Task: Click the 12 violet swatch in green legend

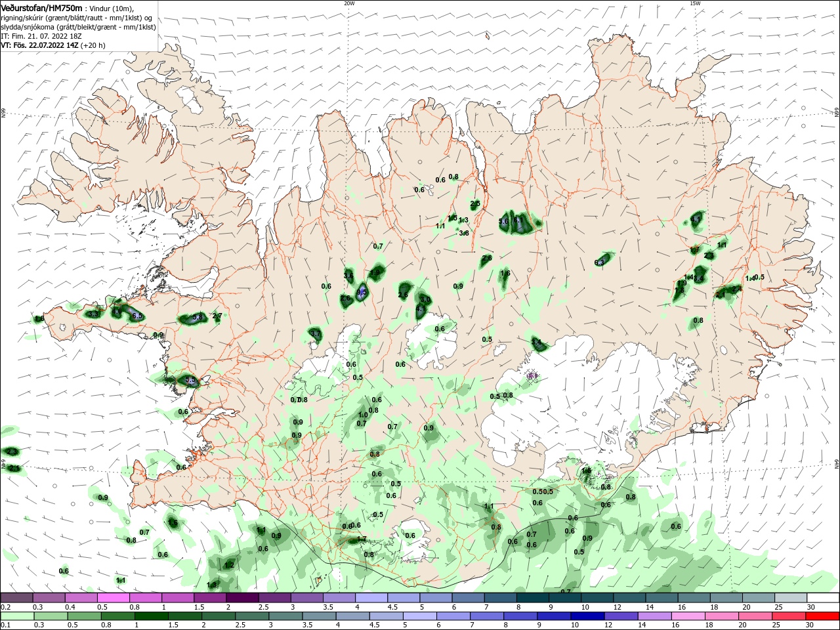Action: 620,616
